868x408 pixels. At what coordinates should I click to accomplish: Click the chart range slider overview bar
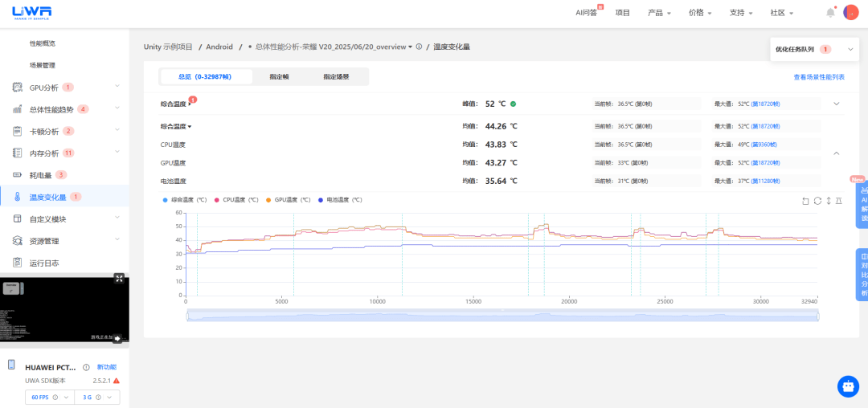tap(502, 316)
